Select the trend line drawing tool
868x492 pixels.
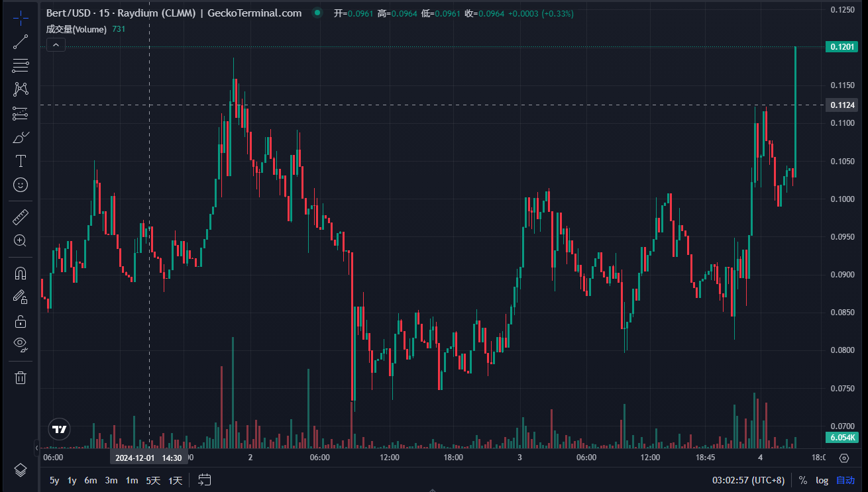21,42
